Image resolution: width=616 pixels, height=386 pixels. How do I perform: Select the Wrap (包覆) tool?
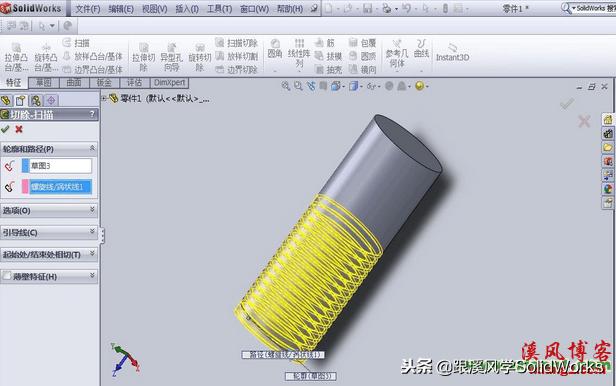362,42
